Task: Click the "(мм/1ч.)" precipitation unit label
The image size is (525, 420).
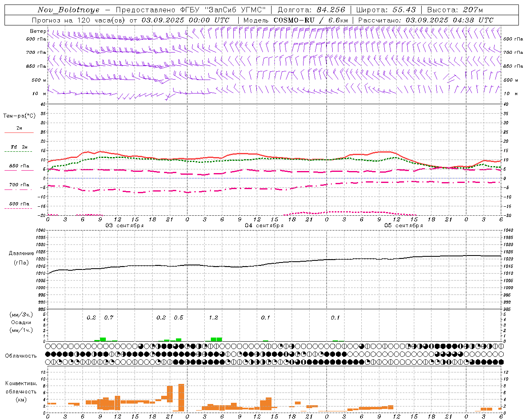Action: [21, 330]
